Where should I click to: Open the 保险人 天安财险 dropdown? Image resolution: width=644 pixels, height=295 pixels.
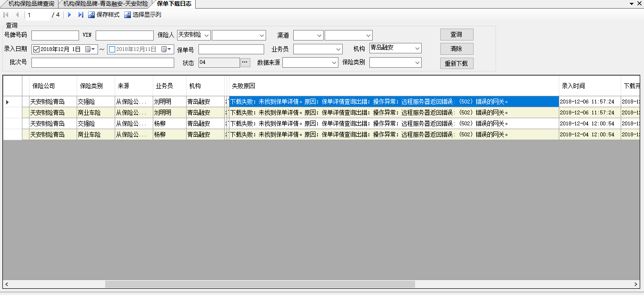point(207,35)
